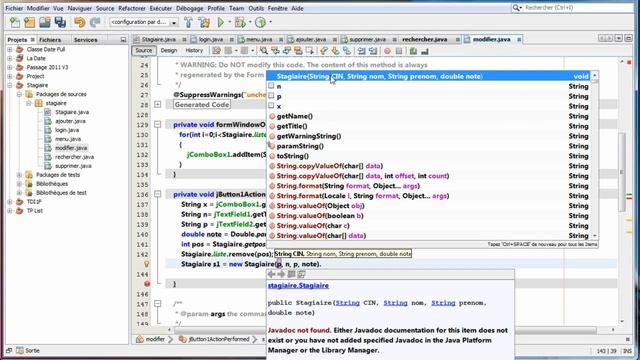Click the prenom String link in javadoc signature
The width and height of the screenshot is (640, 360).
point(443,303)
